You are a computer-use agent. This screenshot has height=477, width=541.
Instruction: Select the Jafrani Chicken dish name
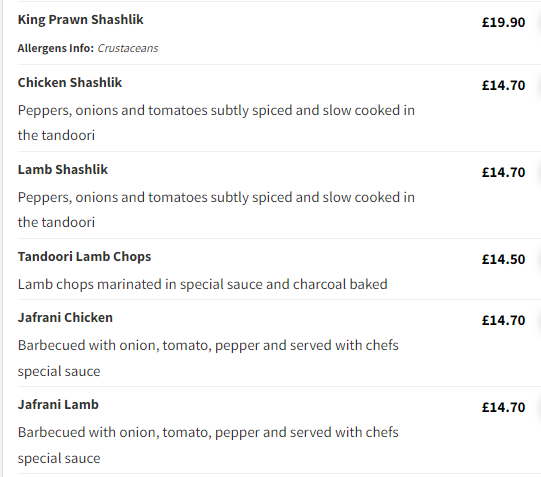pyautogui.click(x=65, y=318)
